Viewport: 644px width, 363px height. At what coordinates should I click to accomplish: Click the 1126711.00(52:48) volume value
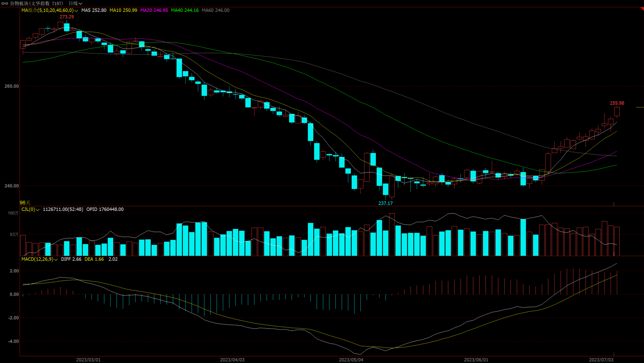(63, 209)
